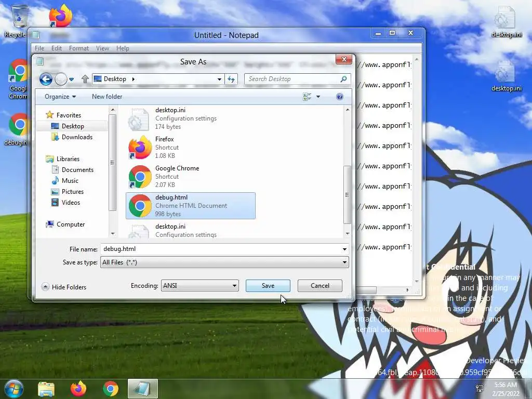Select Google Chrome desktop shortcut icon

[x=18, y=79]
